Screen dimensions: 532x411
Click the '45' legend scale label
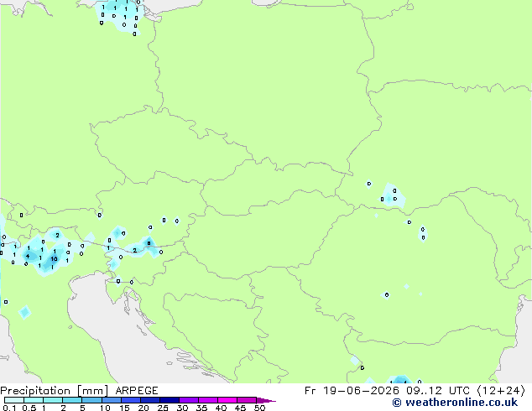tap(240, 408)
